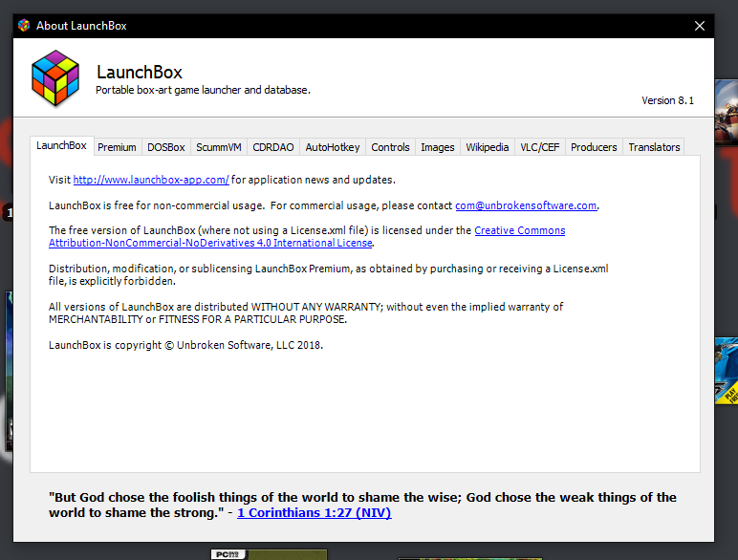
Task: Click the 'But God chose the foolish things' quote
Action: click(362, 505)
